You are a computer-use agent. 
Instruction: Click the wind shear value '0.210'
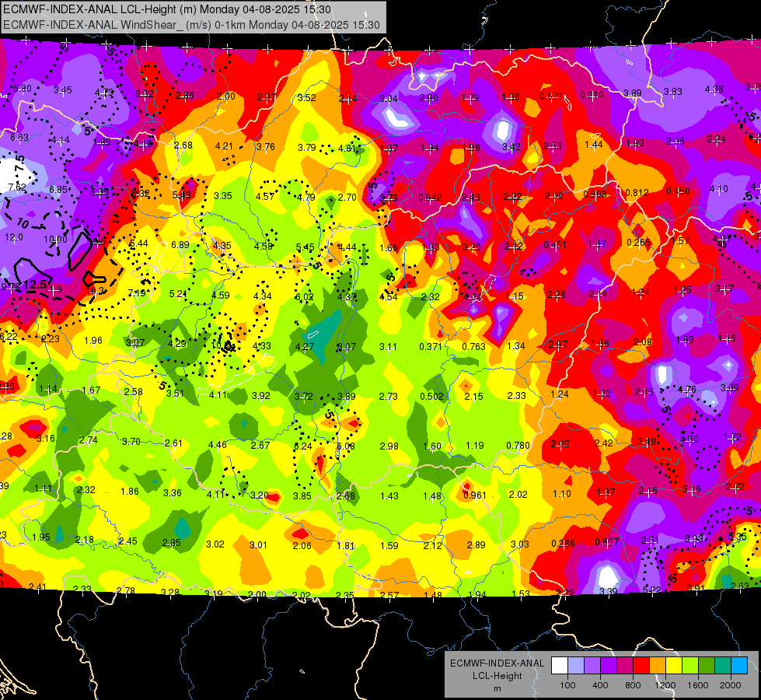click(x=592, y=95)
